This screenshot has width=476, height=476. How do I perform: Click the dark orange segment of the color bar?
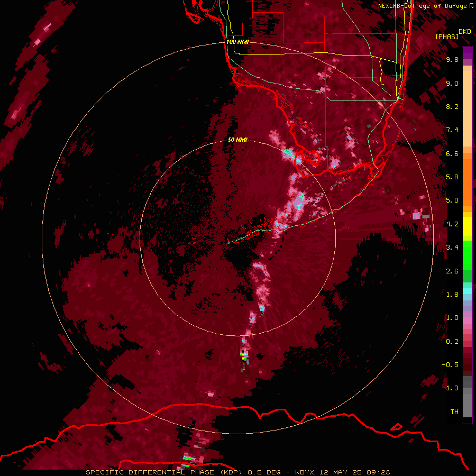[467, 182]
